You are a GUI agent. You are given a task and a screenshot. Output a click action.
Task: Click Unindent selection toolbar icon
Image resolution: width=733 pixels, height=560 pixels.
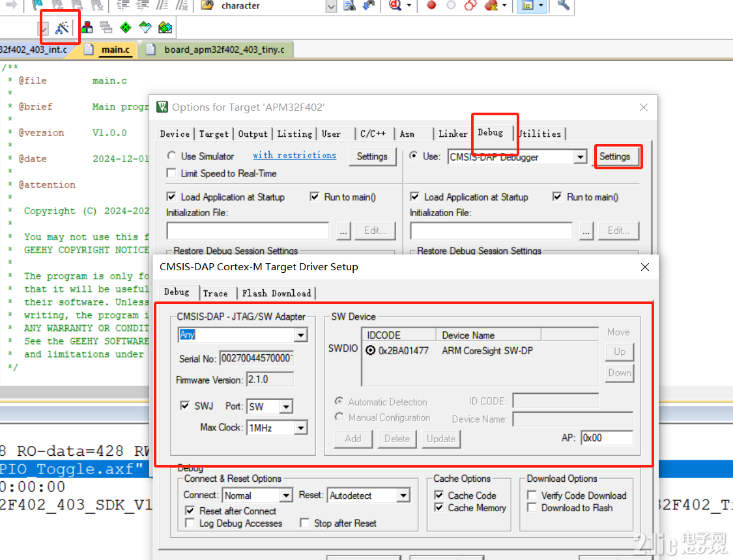pos(143,5)
